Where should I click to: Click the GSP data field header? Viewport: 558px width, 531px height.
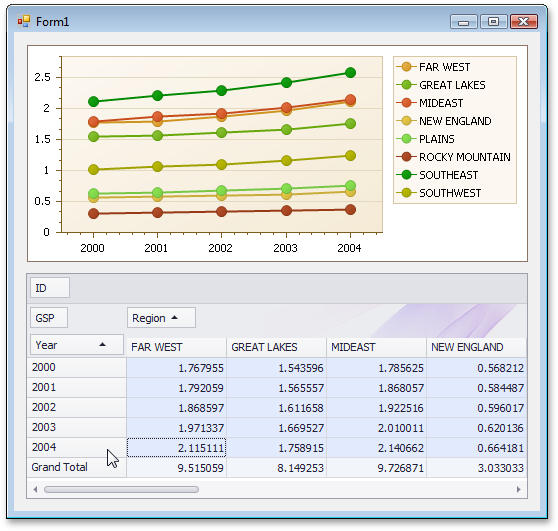49,318
